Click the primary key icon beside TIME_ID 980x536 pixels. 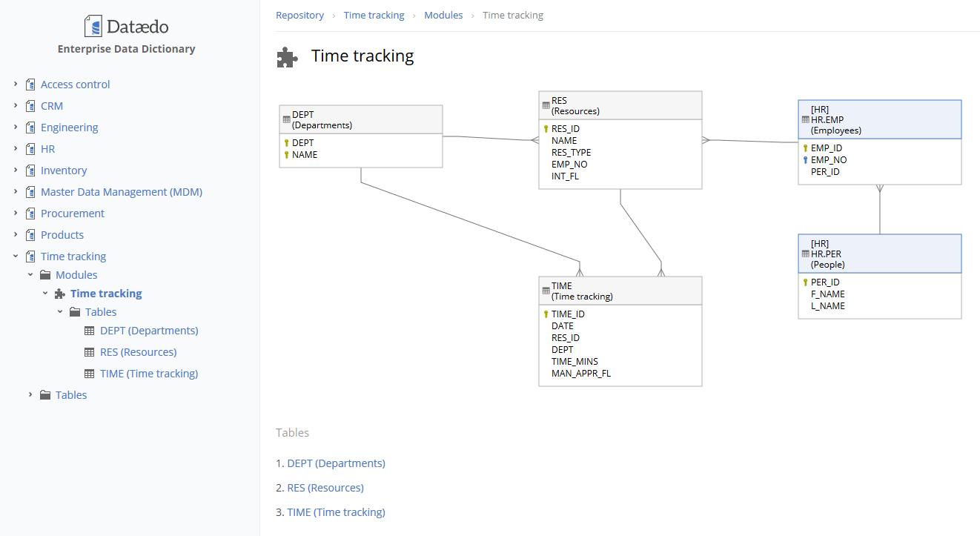click(x=546, y=314)
